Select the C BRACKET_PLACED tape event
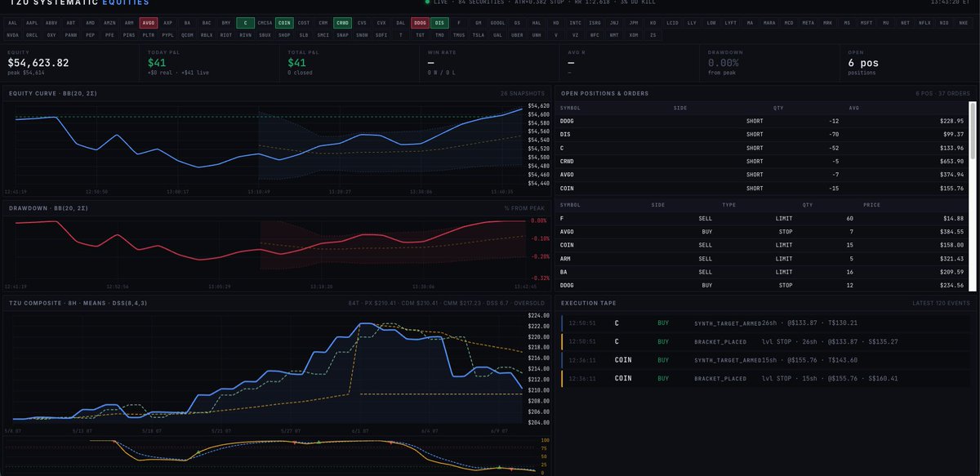The width and height of the screenshot is (980, 476). pyautogui.click(x=766, y=341)
